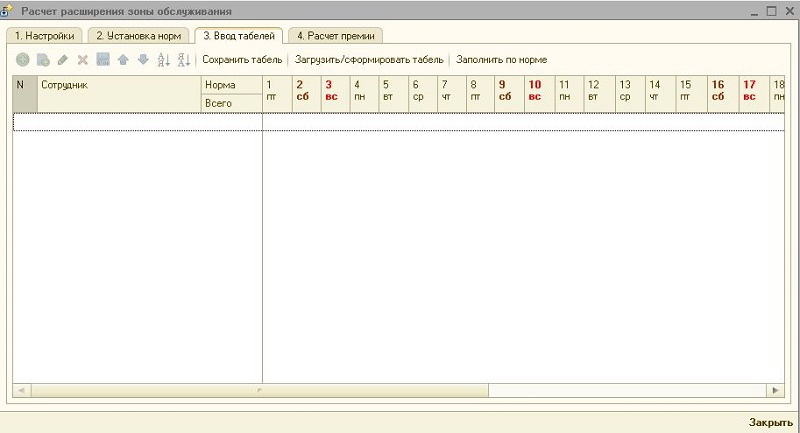Switch to '2. Установка норм' tab
The width and height of the screenshot is (800, 433).
tap(138, 36)
